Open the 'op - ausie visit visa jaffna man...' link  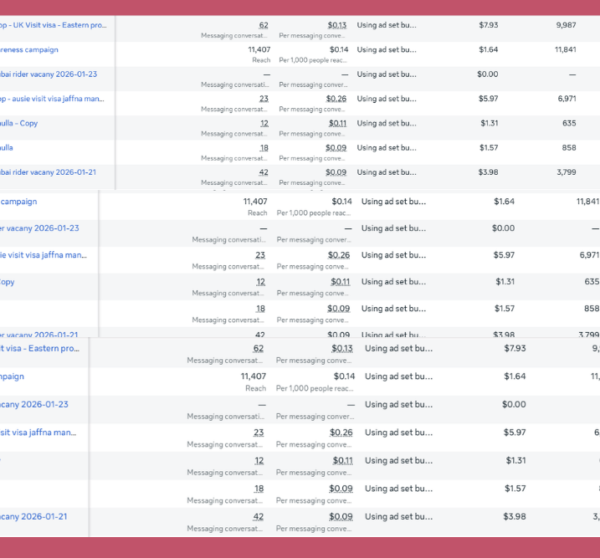point(52,98)
